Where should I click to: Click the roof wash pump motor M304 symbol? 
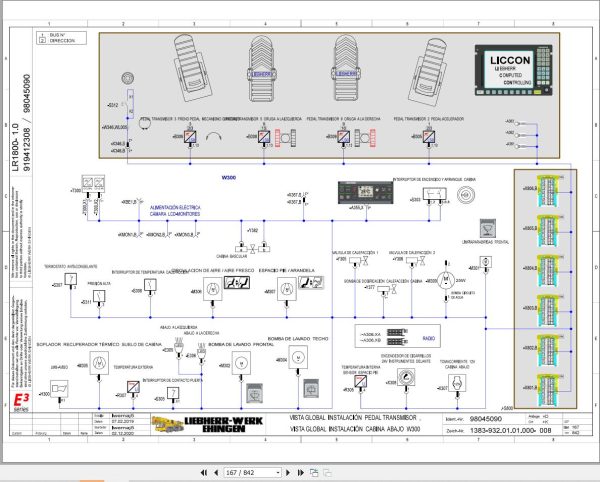coord(298,357)
